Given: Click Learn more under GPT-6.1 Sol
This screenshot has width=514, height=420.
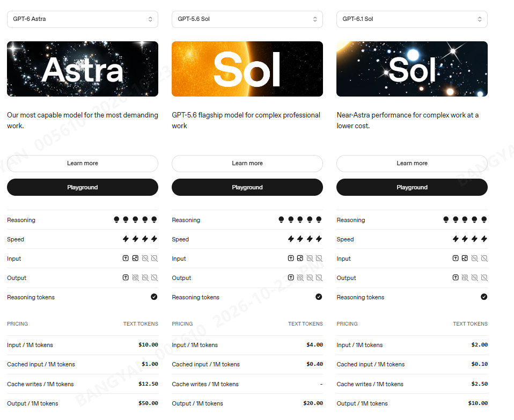Looking at the screenshot, I should [x=412, y=164].
